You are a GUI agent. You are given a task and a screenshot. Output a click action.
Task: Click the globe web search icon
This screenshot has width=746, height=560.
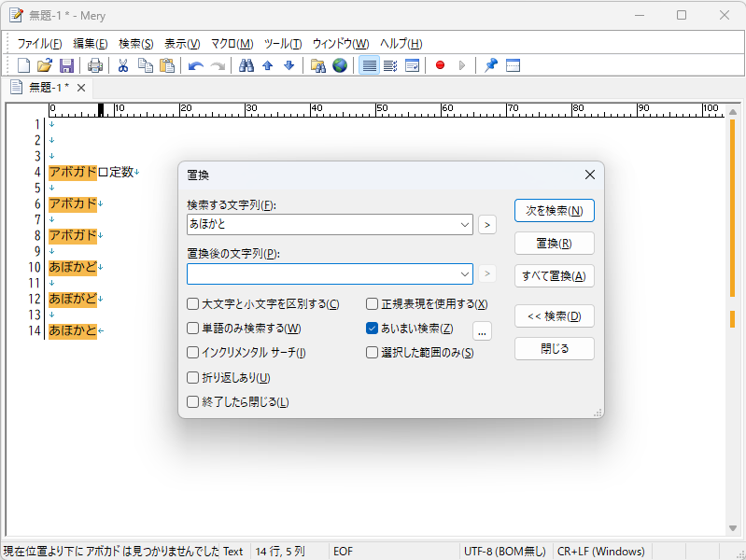pyautogui.click(x=340, y=65)
